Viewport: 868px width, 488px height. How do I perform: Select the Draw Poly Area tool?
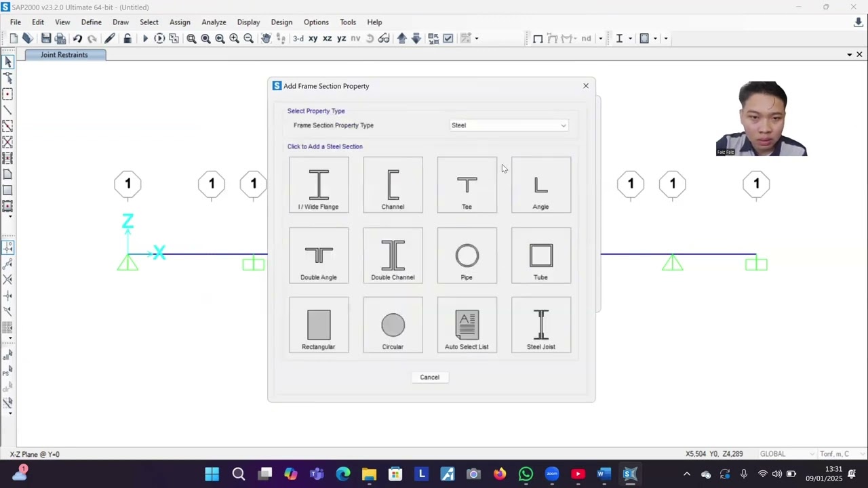[x=8, y=174]
